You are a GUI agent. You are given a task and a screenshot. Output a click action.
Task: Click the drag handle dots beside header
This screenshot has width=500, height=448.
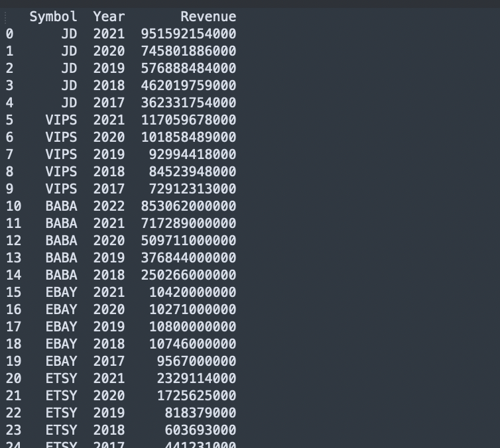[5, 17]
